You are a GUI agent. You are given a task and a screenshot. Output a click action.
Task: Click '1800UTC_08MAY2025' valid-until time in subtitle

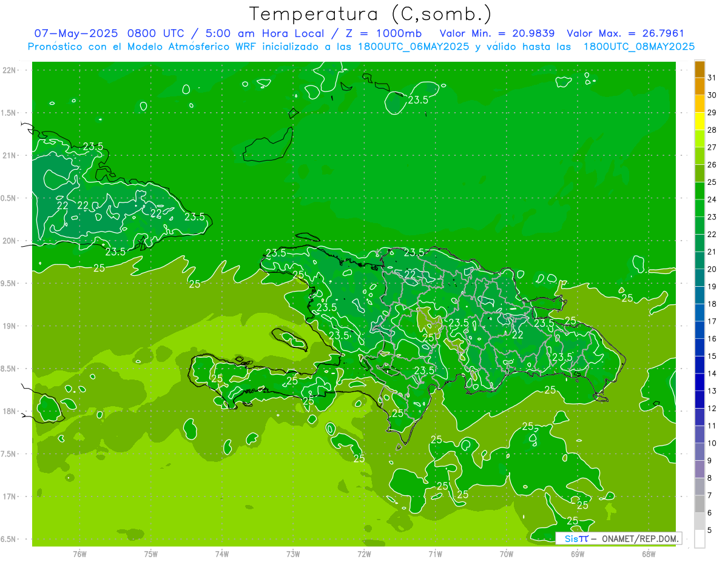639,47
